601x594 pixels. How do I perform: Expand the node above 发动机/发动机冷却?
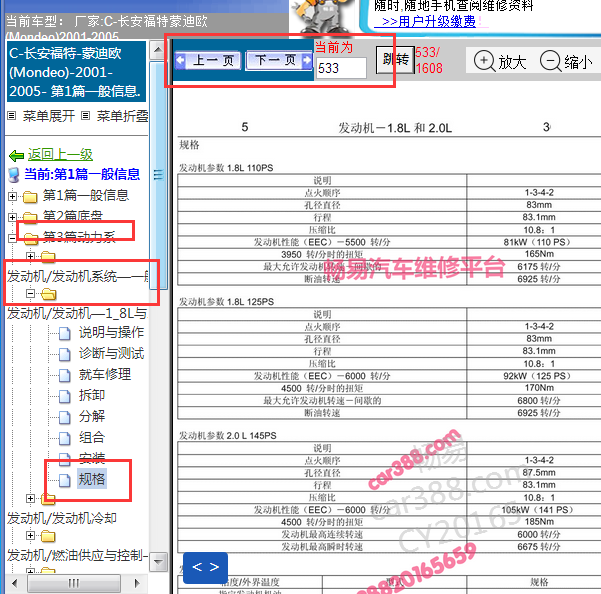tap(31, 498)
